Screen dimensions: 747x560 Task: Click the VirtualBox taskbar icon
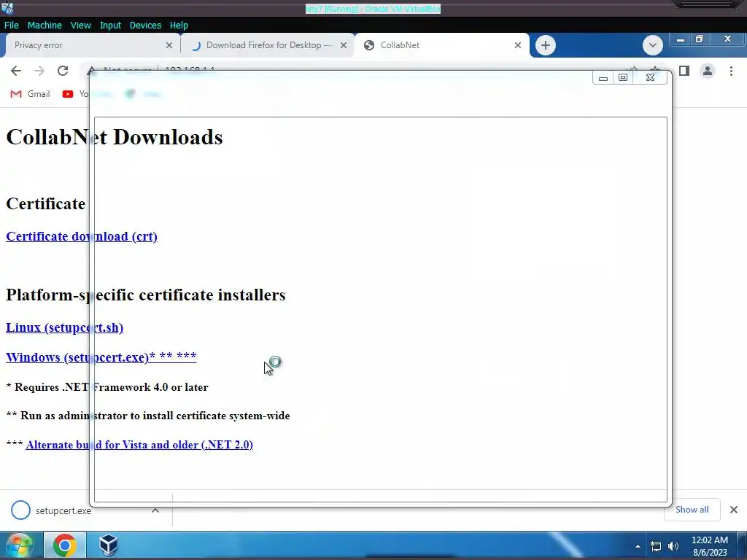(108, 545)
